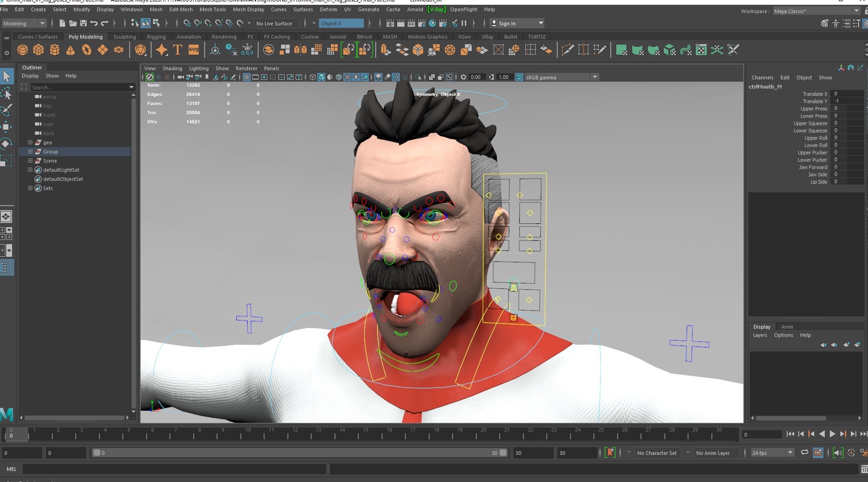The image size is (868, 482).
Task: Create a polygon cone from the shelf
Action: click(71, 50)
